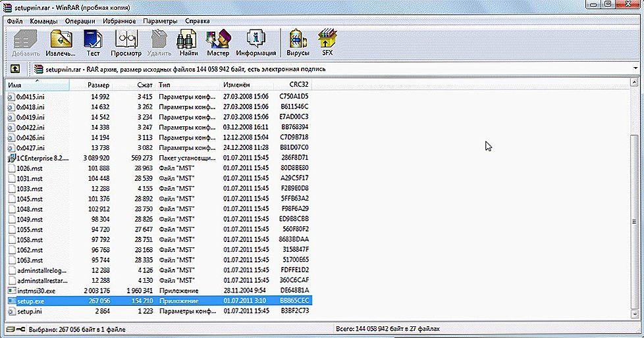644x338 pixels.
Task: Scan archive with Вирусы tool
Action: (x=298, y=43)
